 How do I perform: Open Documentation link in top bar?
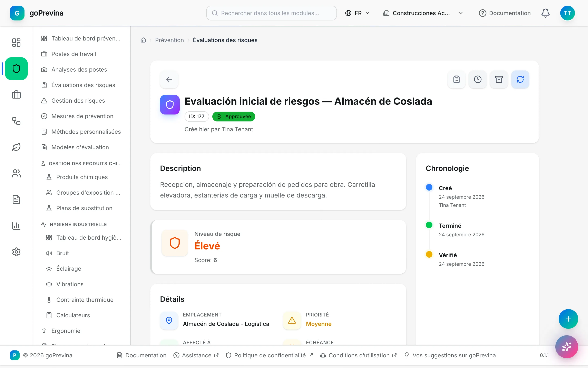click(x=505, y=13)
